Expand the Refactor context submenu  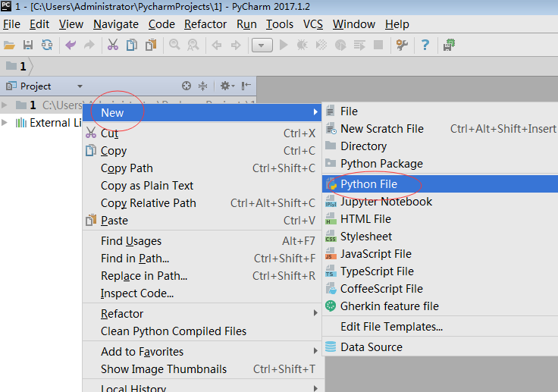click(202, 314)
